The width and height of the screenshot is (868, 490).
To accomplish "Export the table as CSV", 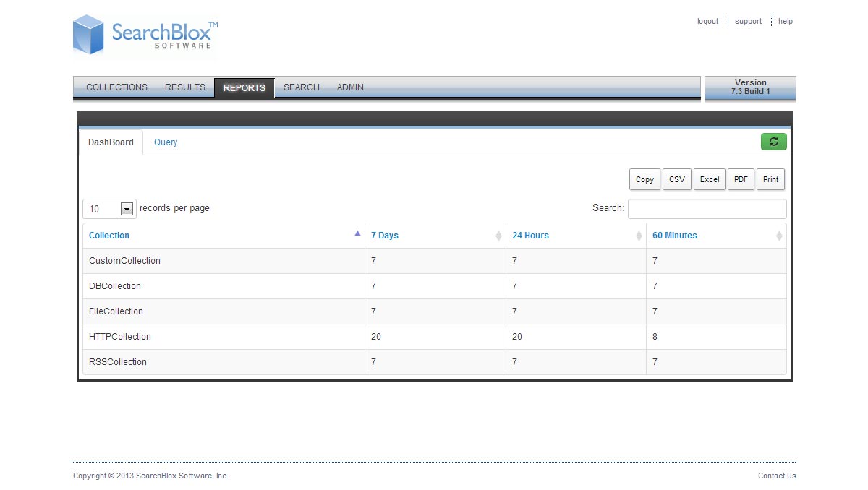I will click(677, 179).
